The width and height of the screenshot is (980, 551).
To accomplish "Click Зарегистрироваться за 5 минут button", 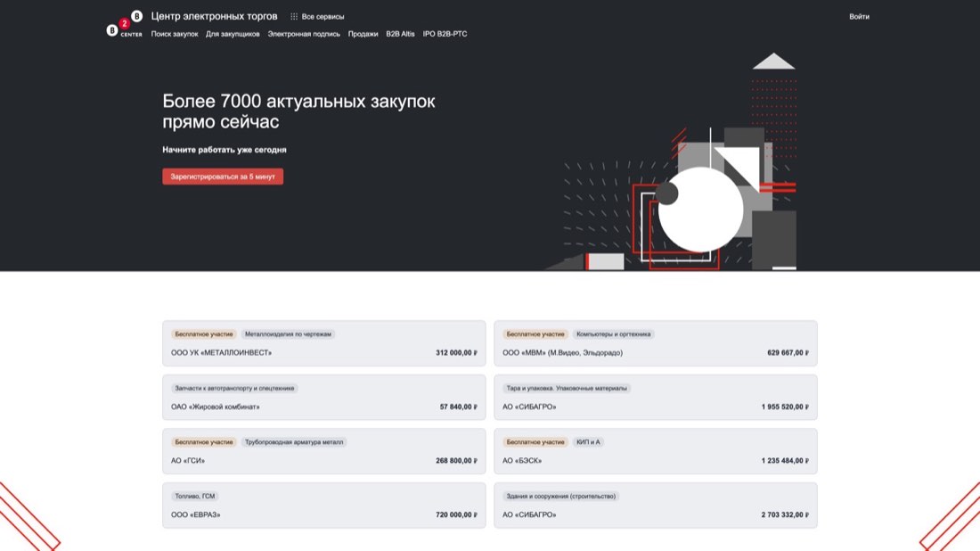I will pos(223,177).
